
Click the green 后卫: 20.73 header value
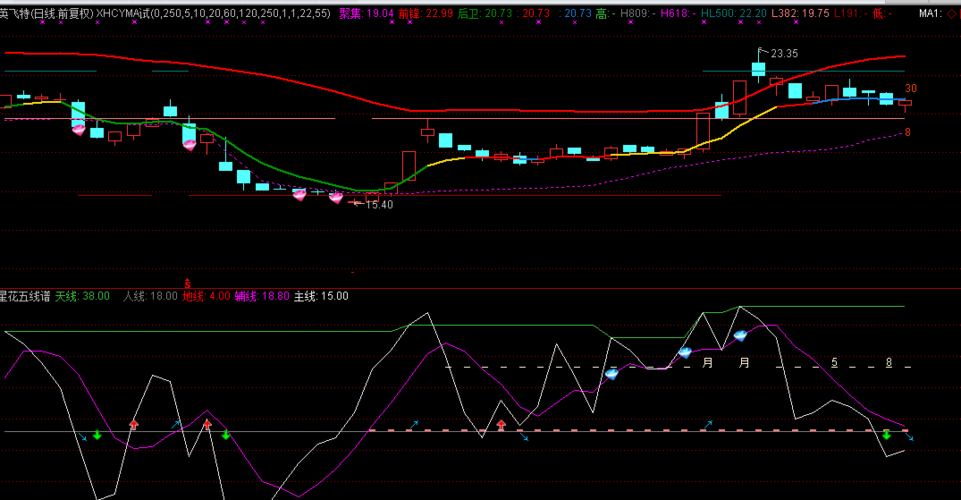[485, 13]
